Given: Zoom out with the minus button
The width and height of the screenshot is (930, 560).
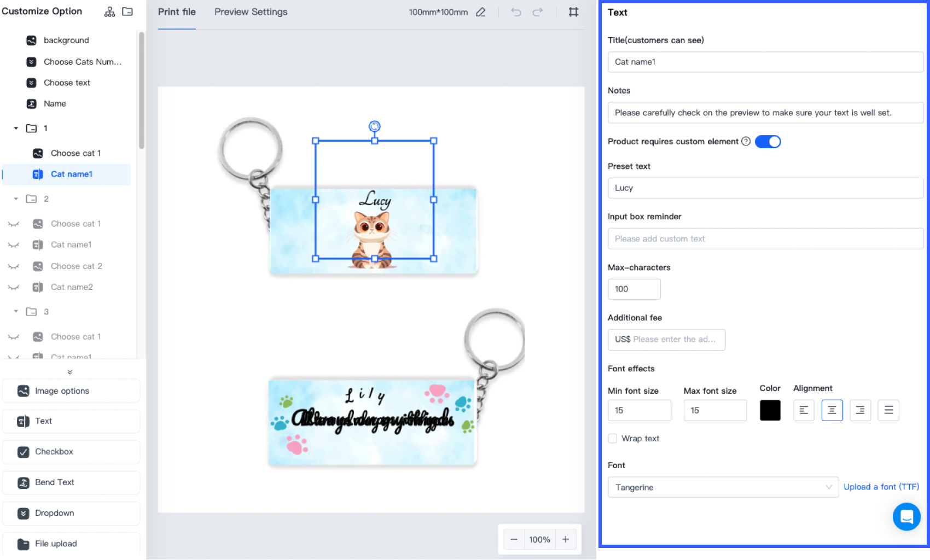Looking at the screenshot, I should (x=514, y=540).
